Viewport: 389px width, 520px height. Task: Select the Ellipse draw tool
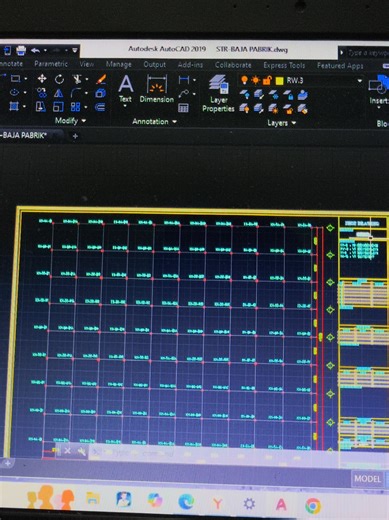click(14, 92)
